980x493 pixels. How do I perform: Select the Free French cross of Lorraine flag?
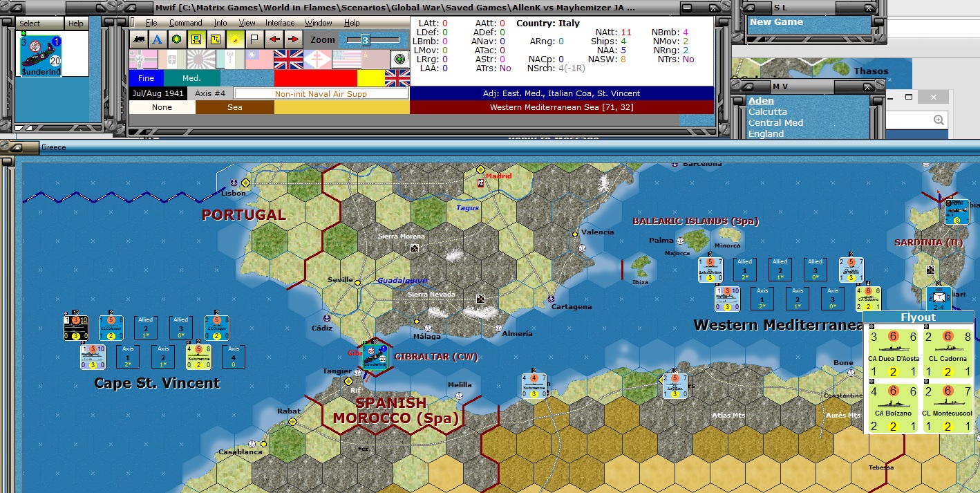point(317,59)
